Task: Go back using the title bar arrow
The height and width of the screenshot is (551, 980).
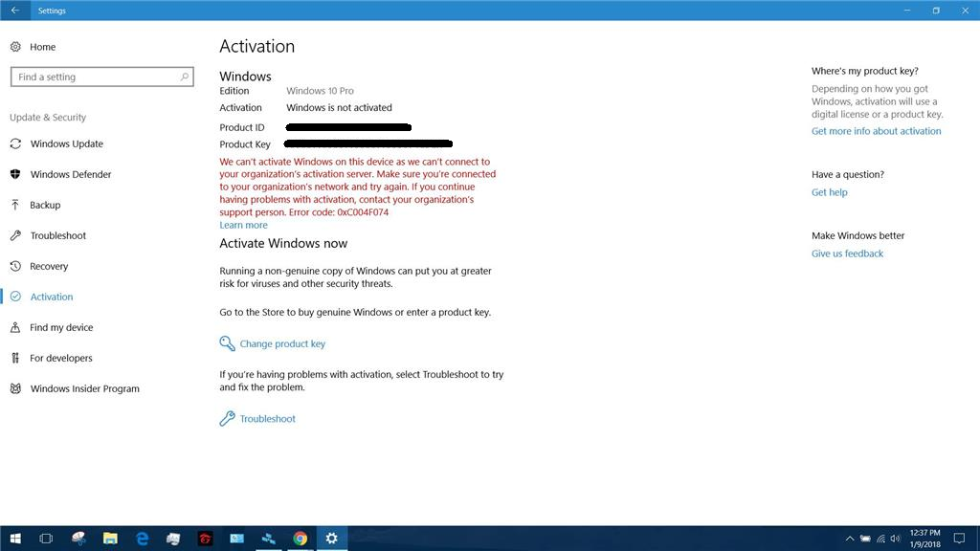Action: [x=15, y=10]
